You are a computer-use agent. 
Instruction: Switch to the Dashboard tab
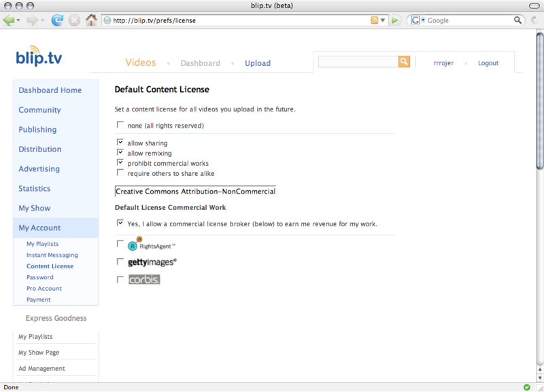[200, 63]
